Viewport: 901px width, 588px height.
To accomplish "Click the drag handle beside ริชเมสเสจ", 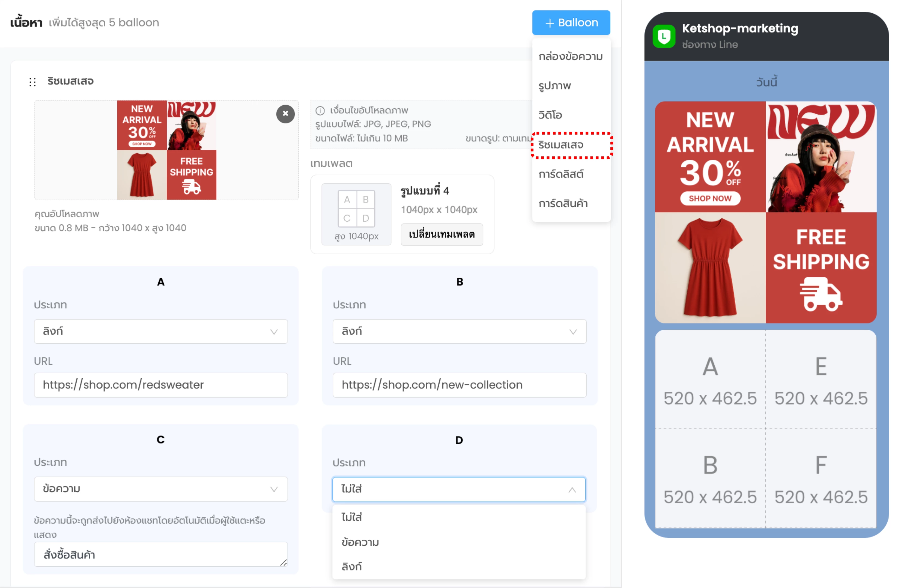I will click(x=32, y=82).
